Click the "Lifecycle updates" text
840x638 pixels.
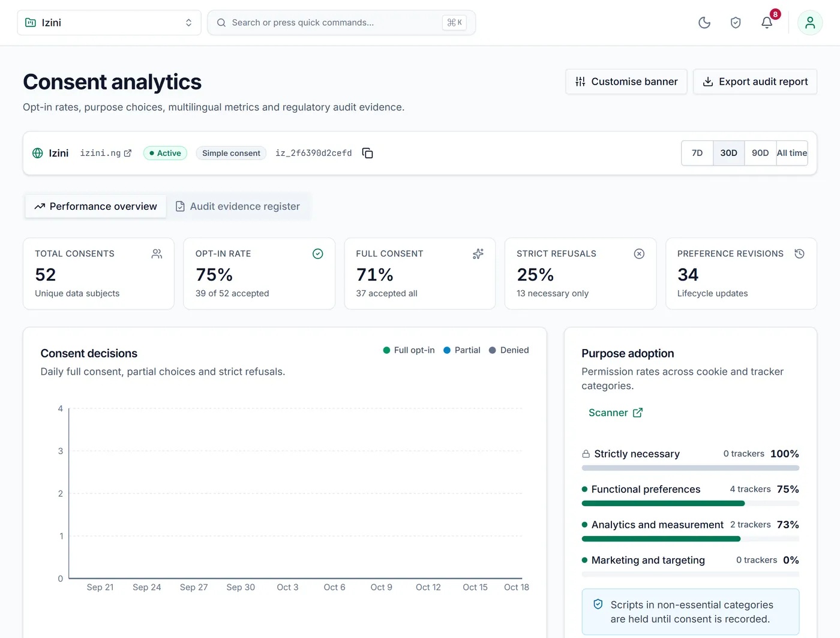click(713, 293)
